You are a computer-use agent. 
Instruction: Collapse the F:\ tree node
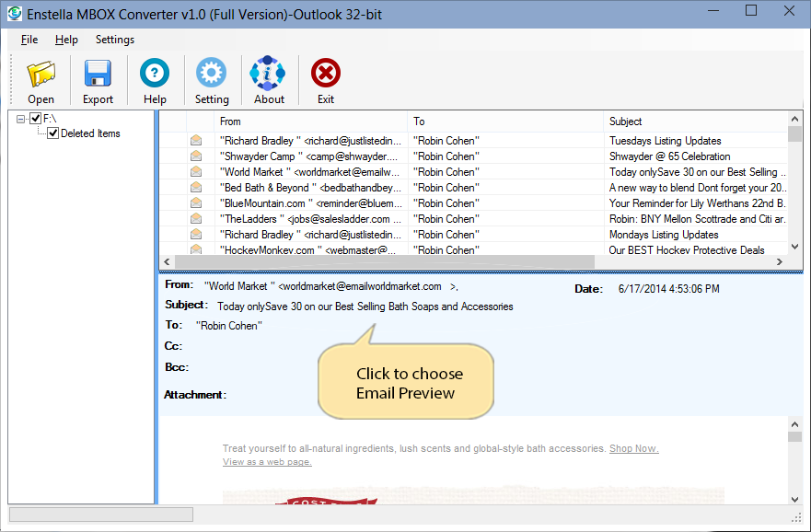coord(21,119)
